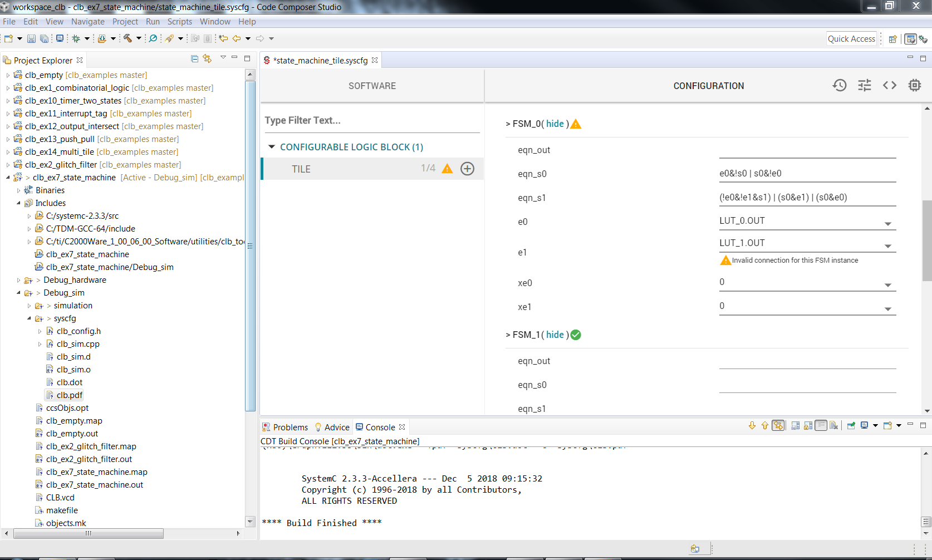
Task: Click the Debug bug icon in toolbar
Action: (x=76, y=38)
